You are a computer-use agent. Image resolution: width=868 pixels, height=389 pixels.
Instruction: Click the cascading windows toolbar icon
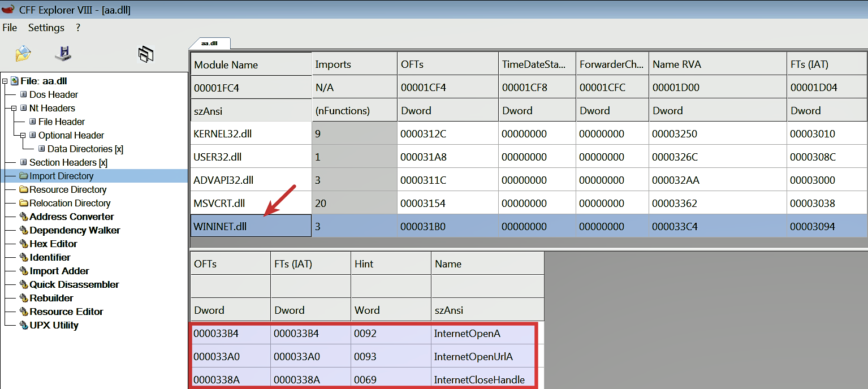click(x=146, y=54)
